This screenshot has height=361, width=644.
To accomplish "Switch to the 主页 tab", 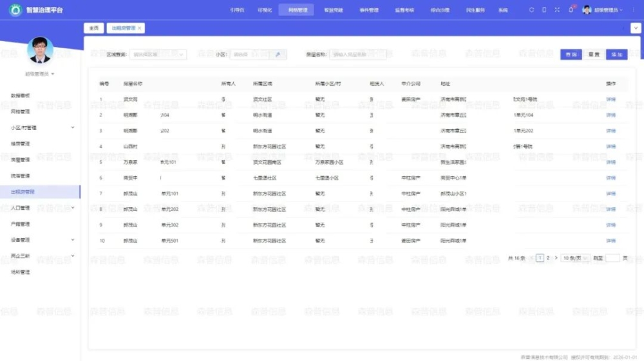I will 94,28.
